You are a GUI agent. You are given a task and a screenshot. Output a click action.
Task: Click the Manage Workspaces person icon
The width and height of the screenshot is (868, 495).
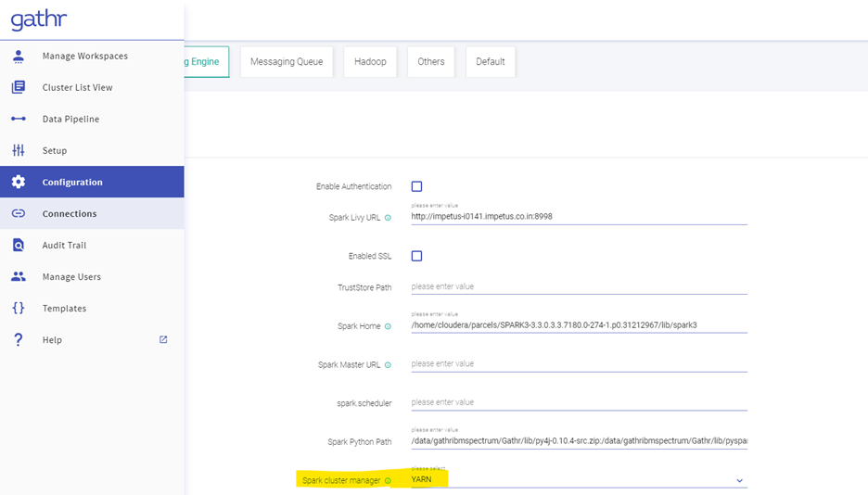pyautogui.click(x=19, y=56)
